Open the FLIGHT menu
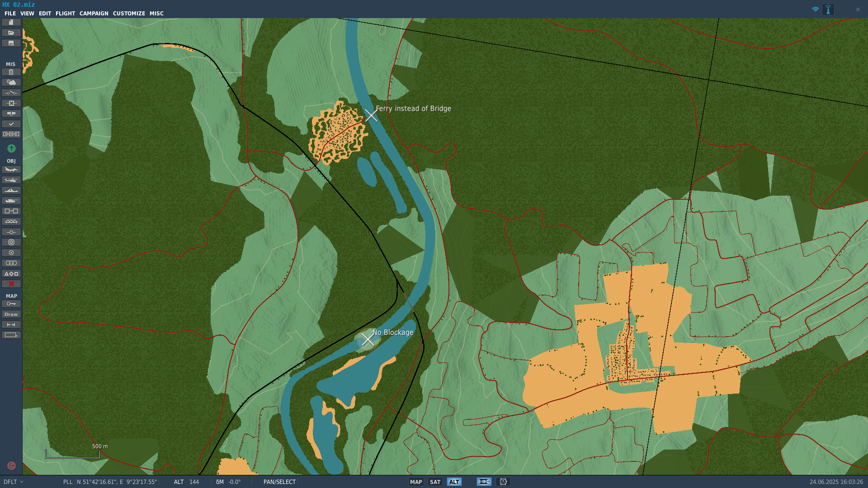This screenshot has width=868, height=488. tap(65, 14)
